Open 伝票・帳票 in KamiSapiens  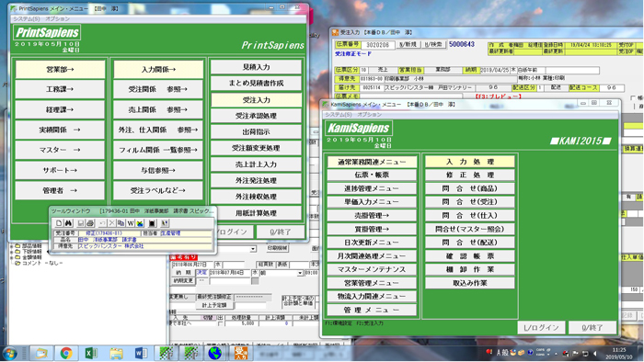(x=372, y=175)
